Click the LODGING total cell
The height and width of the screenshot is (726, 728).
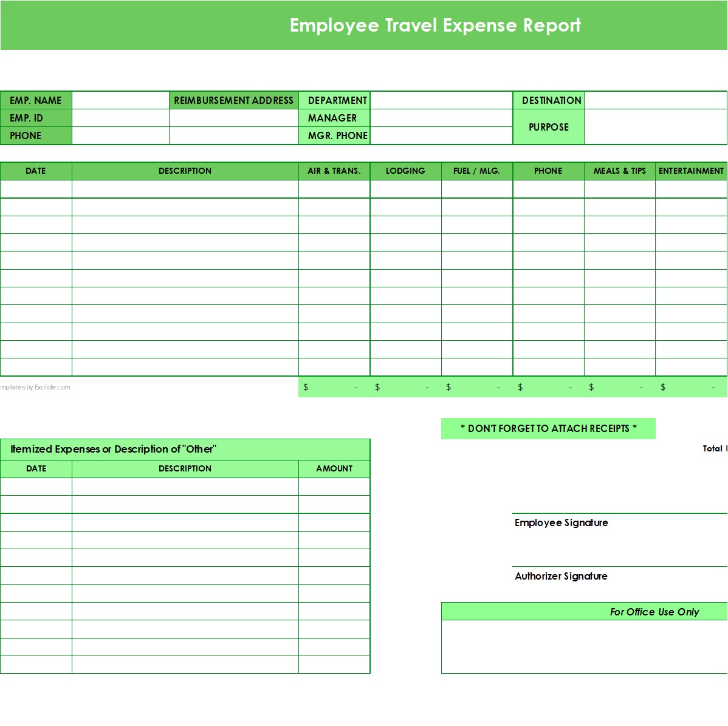point(405,387)
